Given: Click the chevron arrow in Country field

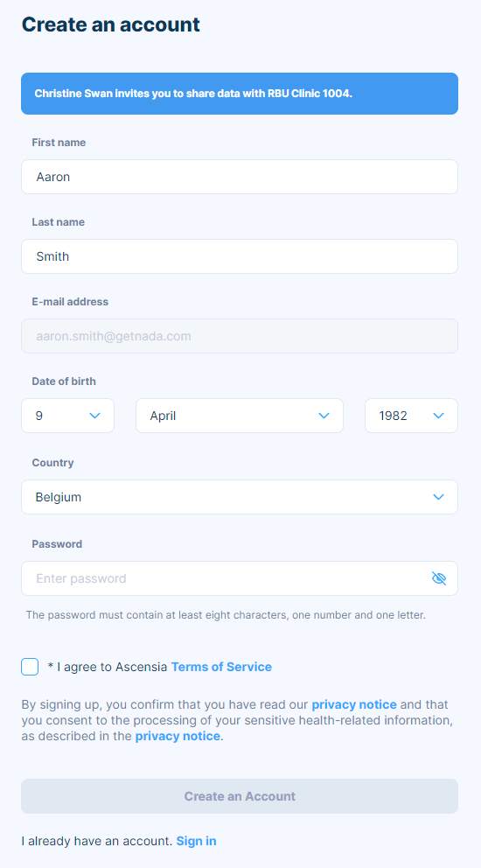Looking at the screenshot, I should click(439, 497).
